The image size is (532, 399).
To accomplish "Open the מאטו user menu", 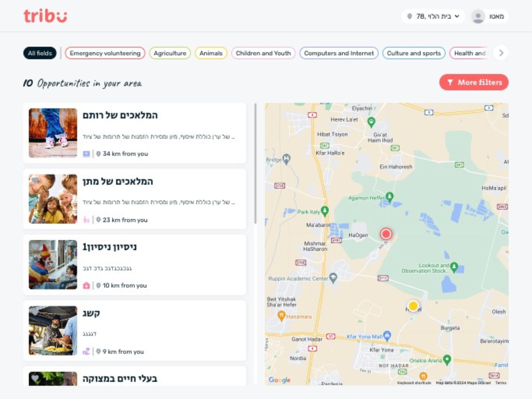I will point(489,16).
